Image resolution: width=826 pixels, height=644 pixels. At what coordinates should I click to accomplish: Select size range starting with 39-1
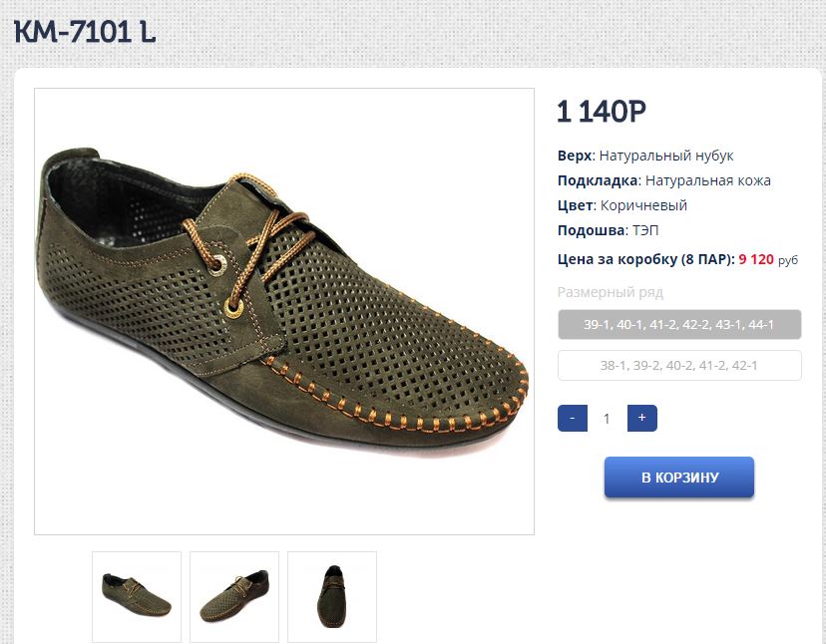[x=679, y=325]
